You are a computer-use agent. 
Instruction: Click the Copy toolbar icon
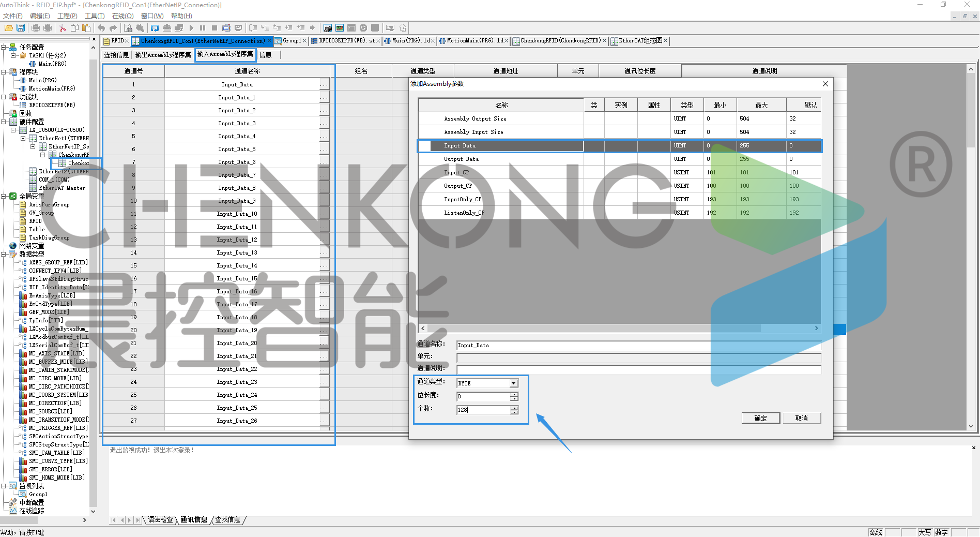74,28
